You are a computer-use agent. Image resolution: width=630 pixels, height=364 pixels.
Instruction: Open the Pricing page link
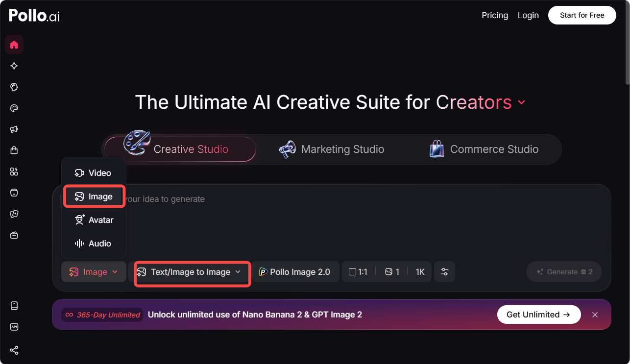point(495,15)
